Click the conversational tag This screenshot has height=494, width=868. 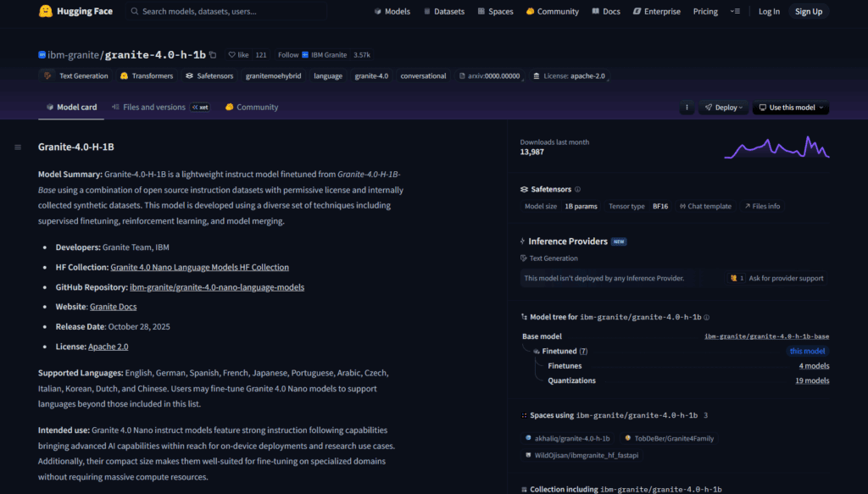click(x=423, y=75)
